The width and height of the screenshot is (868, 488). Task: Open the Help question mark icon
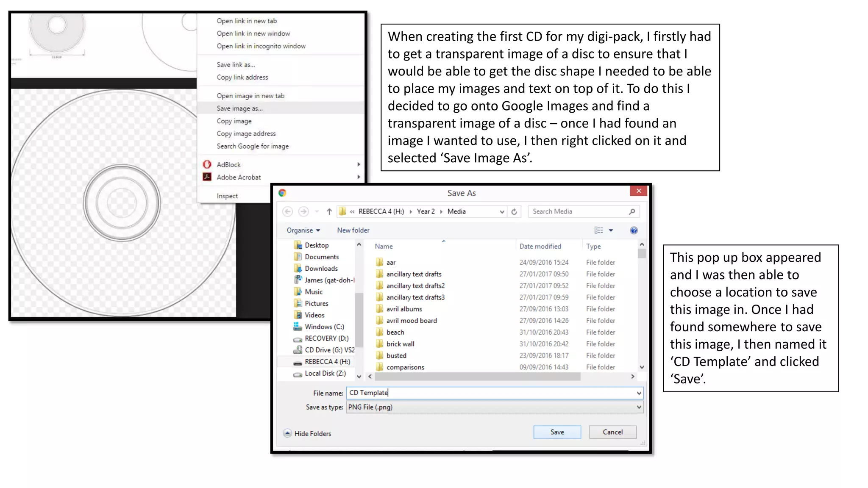[x=634, y=230]
